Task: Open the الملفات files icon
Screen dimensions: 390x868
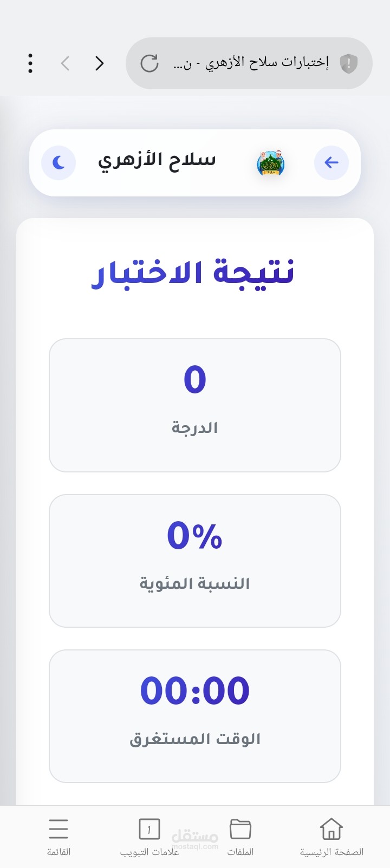Action: click(x=240, y=828)
